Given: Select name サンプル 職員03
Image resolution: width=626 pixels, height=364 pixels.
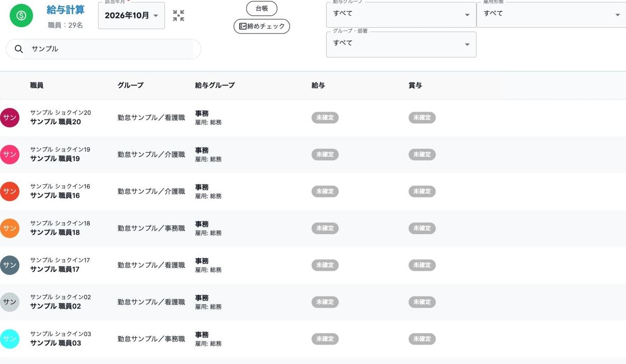Looking at the screenshot, I should (x=55, y=343).
